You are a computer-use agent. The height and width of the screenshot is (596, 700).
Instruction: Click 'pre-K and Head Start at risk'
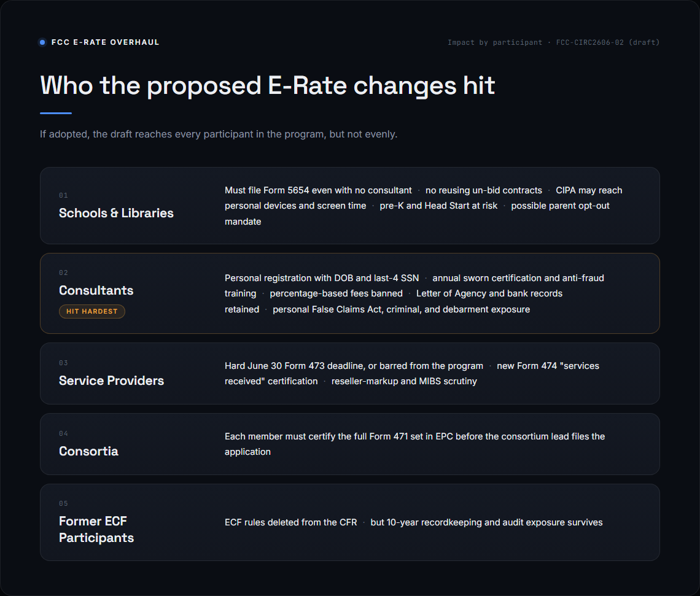[x=438, y=206]
